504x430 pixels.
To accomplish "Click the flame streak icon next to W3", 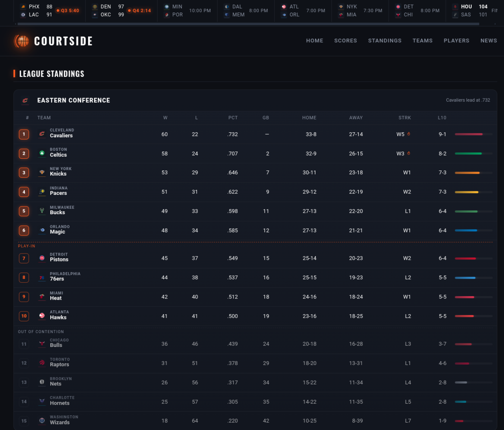I will 409,153.
